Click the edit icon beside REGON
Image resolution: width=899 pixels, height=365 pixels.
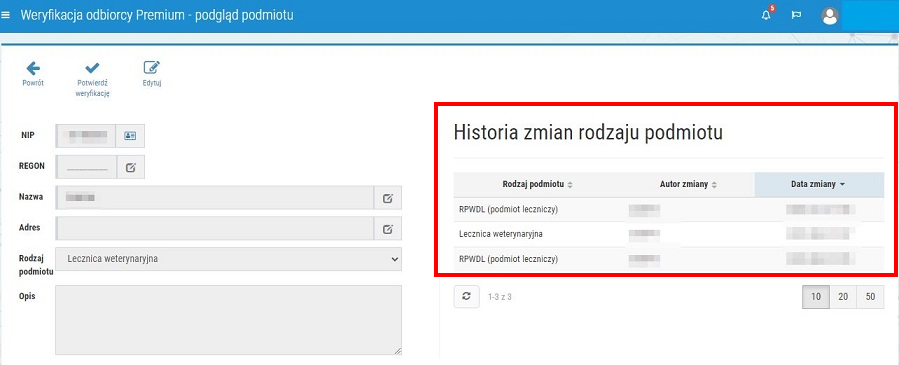pos(131,167)
